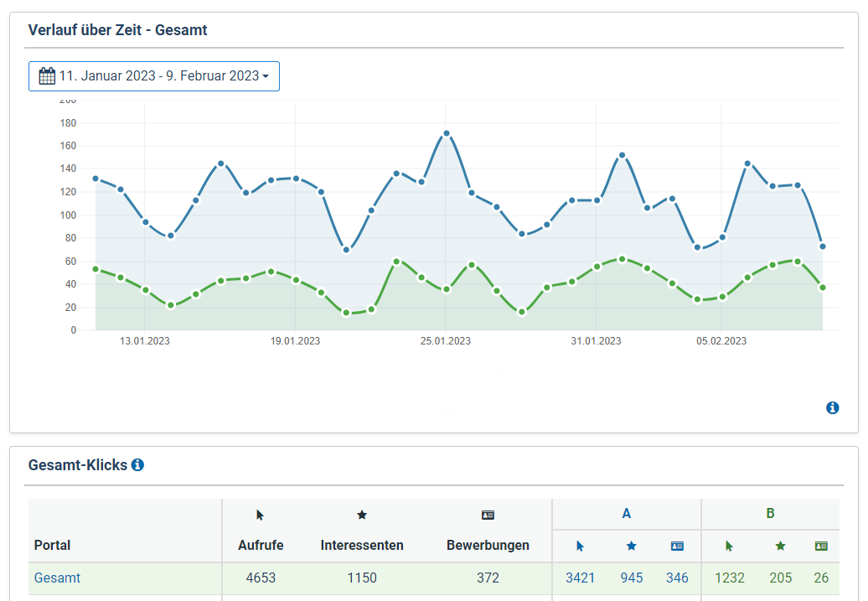Open the date range dropdown caret
Screen dimensions: 868x601
(x=266, y=76)
